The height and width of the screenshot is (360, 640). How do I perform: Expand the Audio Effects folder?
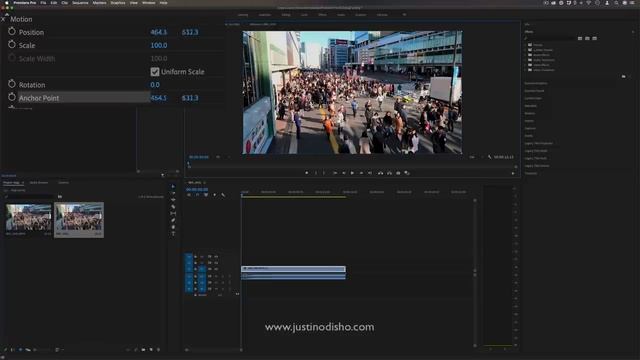tap(526, 55)
